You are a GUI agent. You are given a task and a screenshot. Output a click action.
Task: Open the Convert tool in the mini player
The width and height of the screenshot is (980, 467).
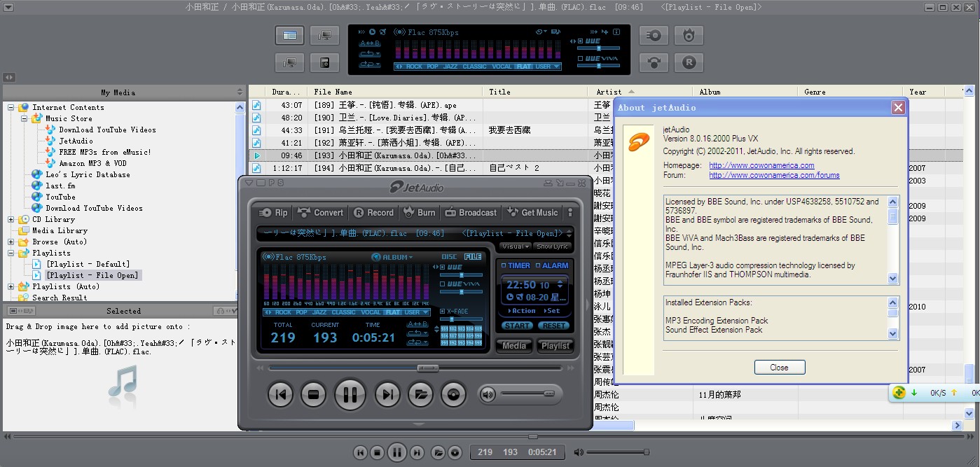[320, 212]
